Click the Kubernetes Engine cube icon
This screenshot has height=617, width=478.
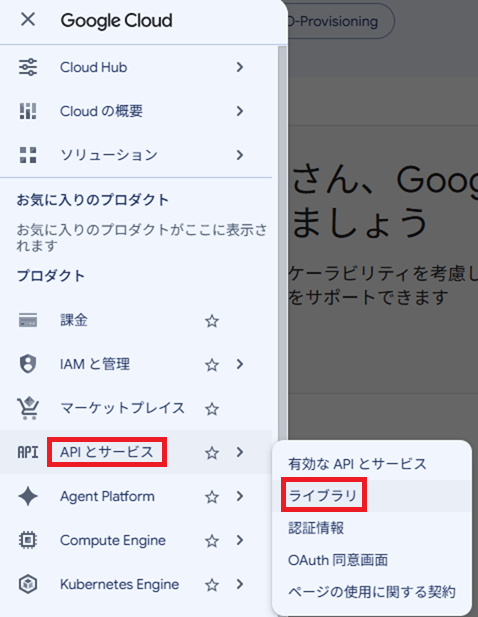click(x=28, y=584)
